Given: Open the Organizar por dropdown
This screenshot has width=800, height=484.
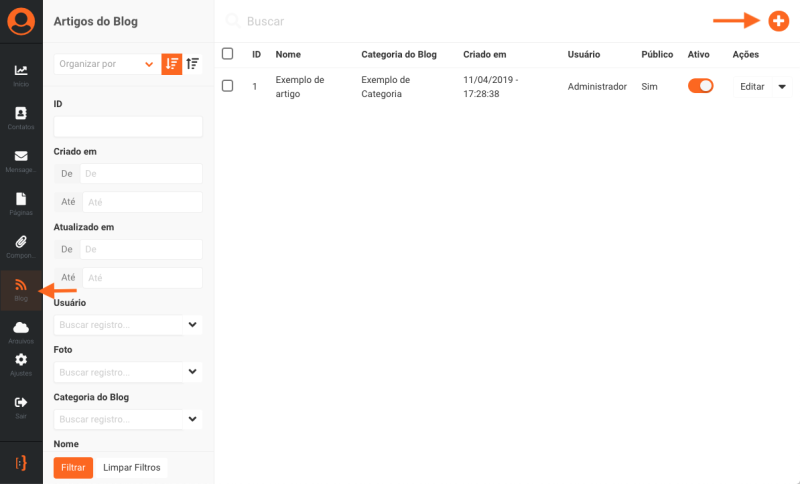Looking at the screenshot, I should (106, 64).
